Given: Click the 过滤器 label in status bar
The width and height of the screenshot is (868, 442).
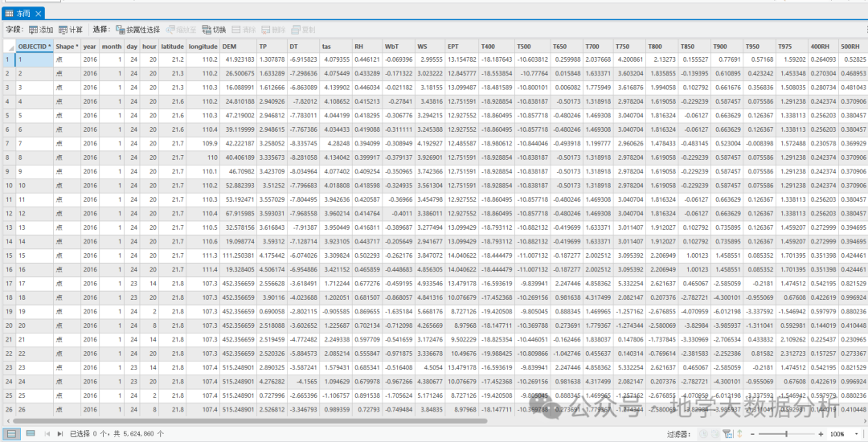Looking at the screenshot, I should 680,434.
